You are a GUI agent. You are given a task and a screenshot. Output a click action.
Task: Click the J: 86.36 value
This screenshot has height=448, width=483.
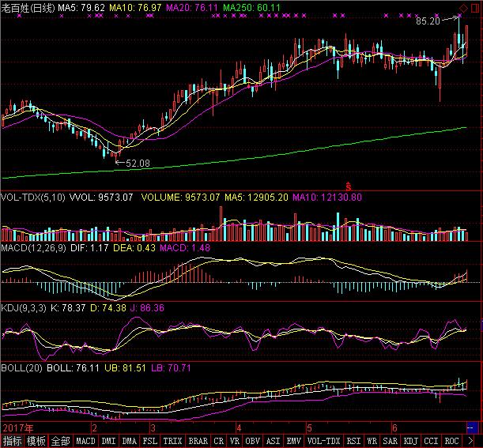click(147, 308)
